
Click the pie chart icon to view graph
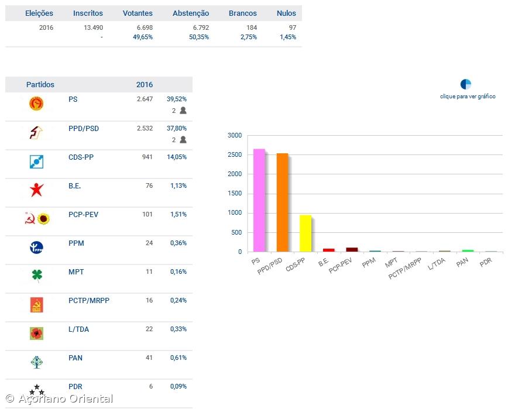466,84
